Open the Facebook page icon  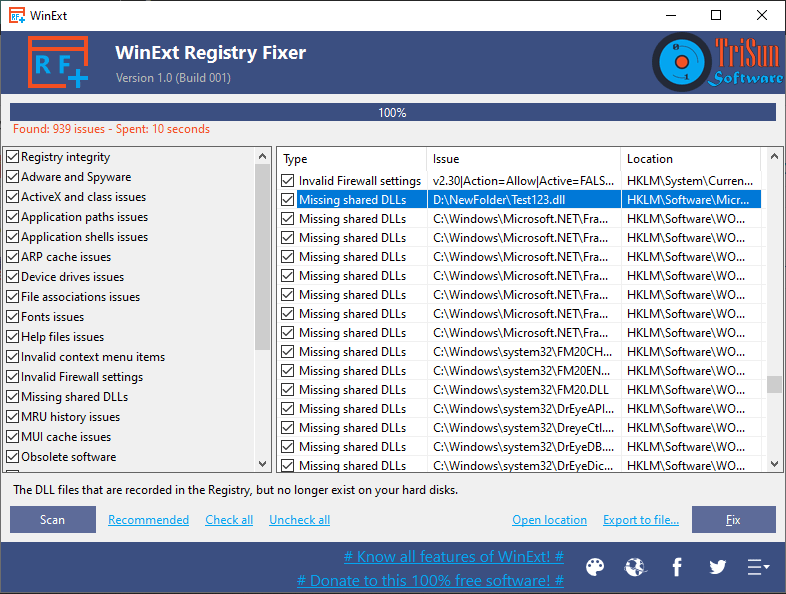point(677,567)
